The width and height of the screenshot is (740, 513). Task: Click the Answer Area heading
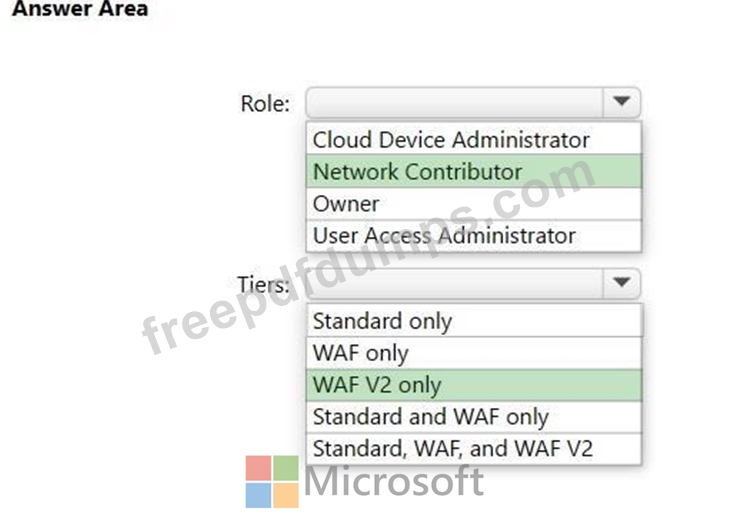(80, 9)
